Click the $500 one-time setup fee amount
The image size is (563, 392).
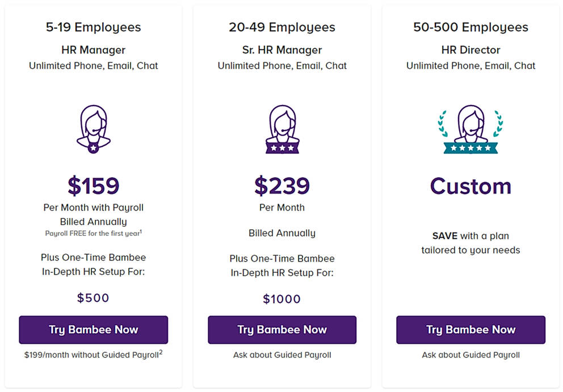pos(93,298)
